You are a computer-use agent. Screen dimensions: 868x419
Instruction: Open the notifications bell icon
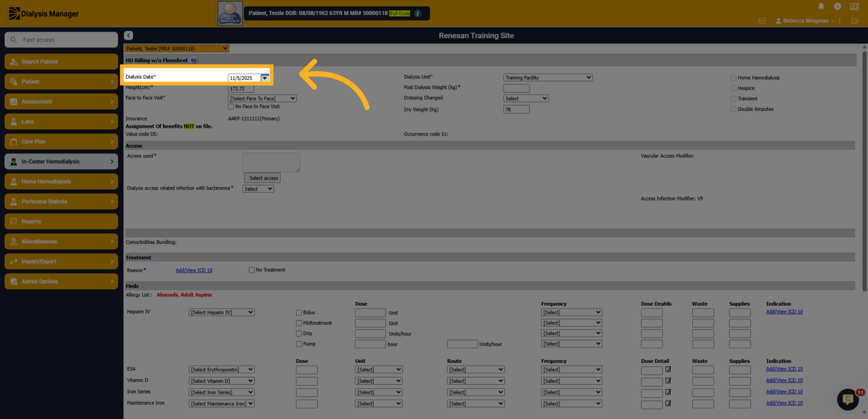pos(821,7)
